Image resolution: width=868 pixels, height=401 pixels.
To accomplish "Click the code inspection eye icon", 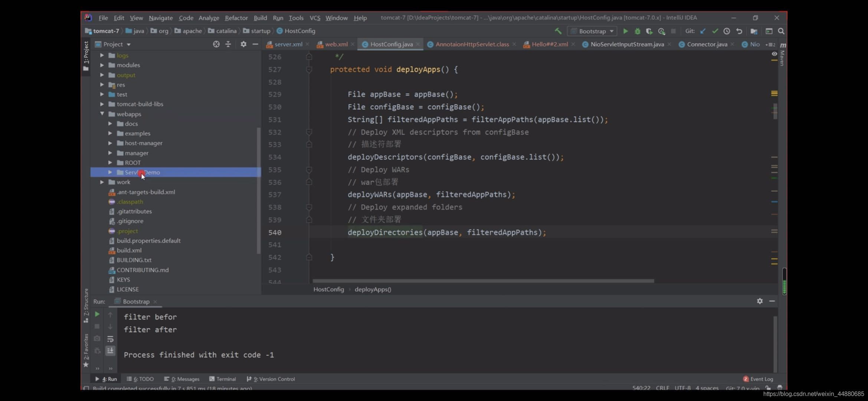I will pyautogui.click(x=774, y=54).
